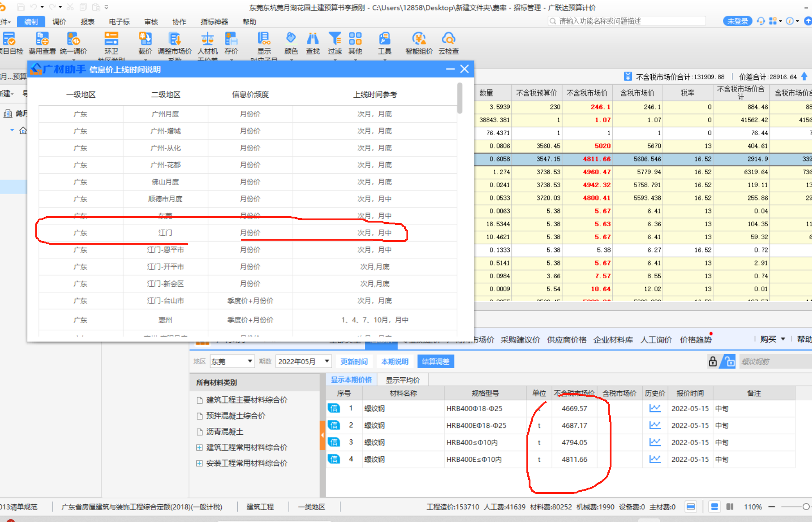
Task: Click the zoom-out minus at 110%
Action: tap(772, 507)
